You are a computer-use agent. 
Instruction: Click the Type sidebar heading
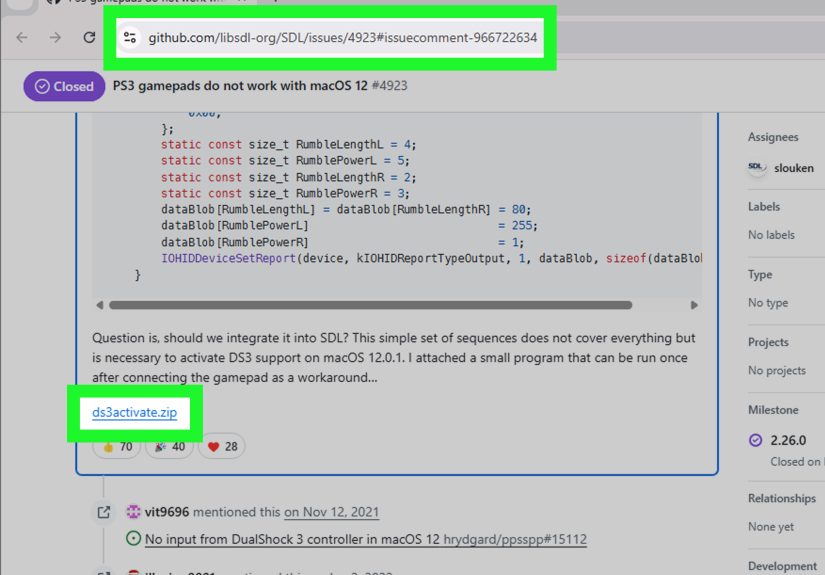(760, 275)
